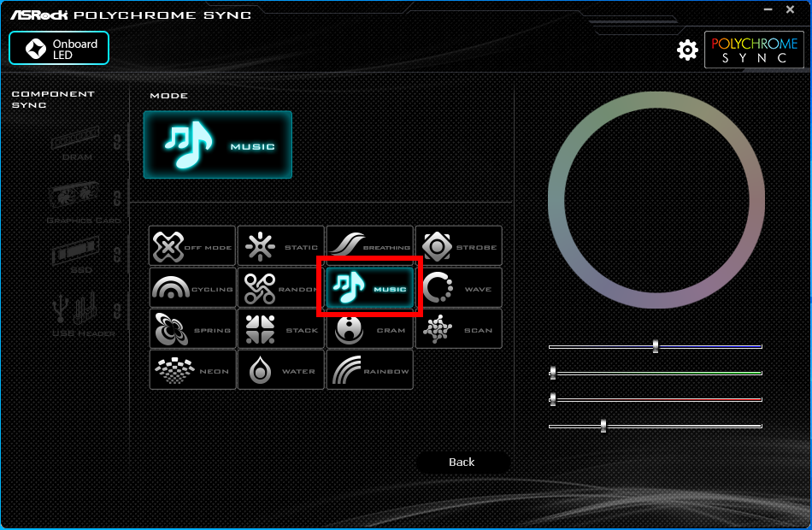Image resolution: width=812 pixels, height=530 pixels.
Task: Choose the Stack lighting mode
Action: coord(280,329)
